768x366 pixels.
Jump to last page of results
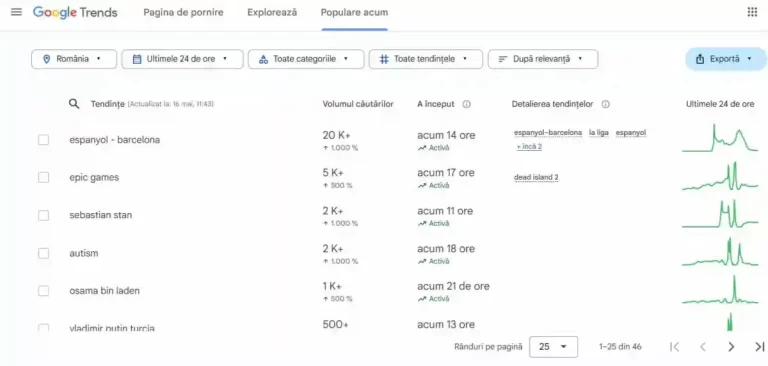tap(760, 347)
